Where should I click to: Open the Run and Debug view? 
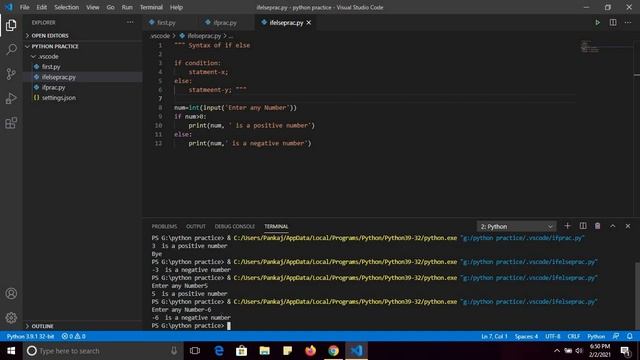11,98
